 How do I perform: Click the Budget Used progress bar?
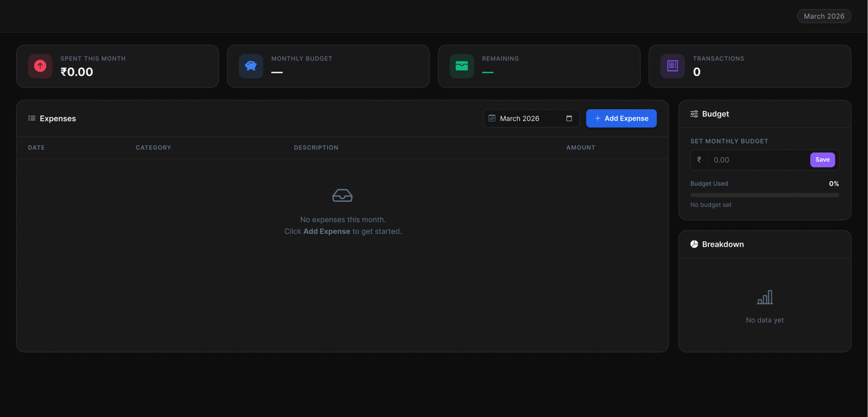(764, 195)
